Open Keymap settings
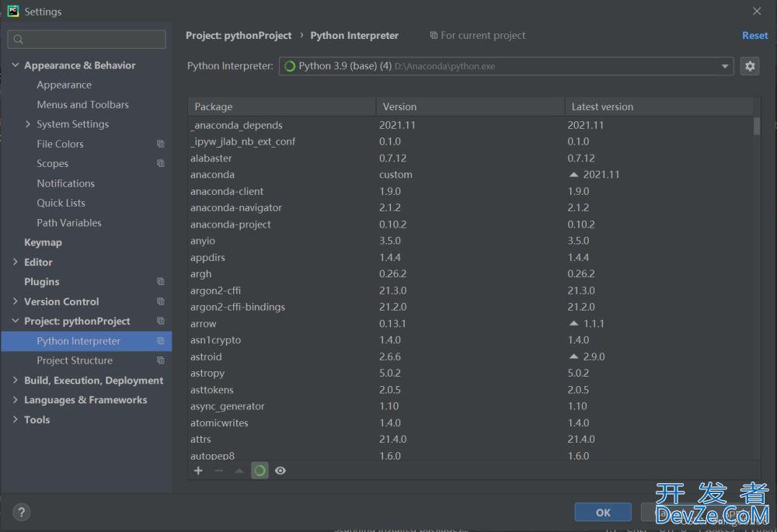Image resolution: width=777 pixels, height=532 pixels. coord(43,242)
